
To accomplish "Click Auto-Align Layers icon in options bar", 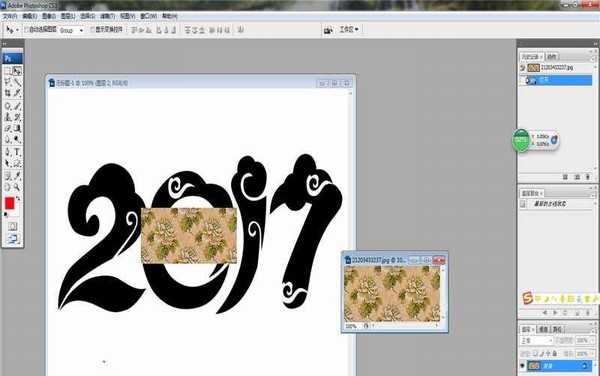I will [241, 29].
